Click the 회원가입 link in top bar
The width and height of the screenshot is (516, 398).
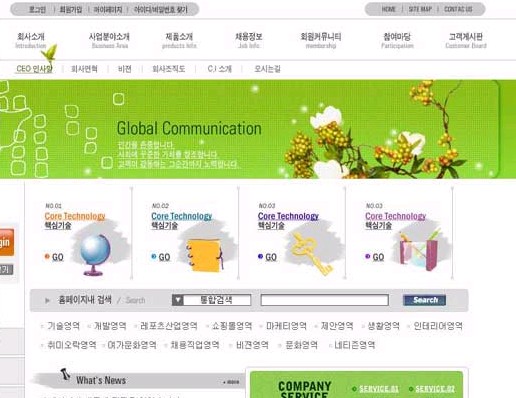[x=71, y=10]
